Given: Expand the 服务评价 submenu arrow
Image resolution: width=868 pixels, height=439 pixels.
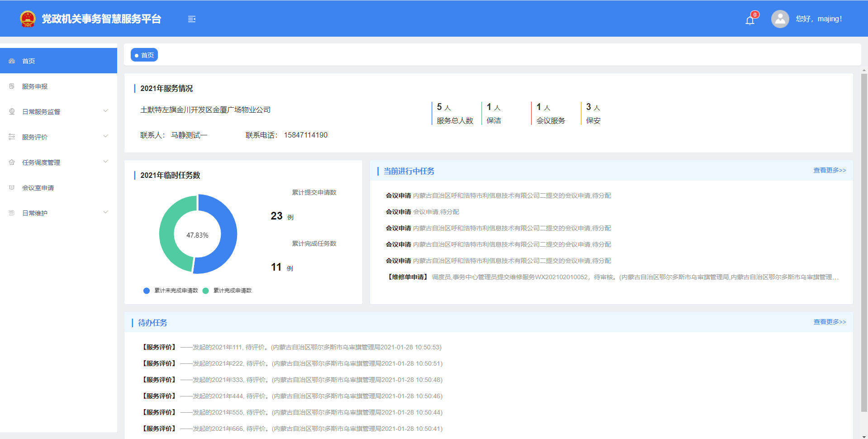Looking at the screenshot, I should (x=105, y=136).
